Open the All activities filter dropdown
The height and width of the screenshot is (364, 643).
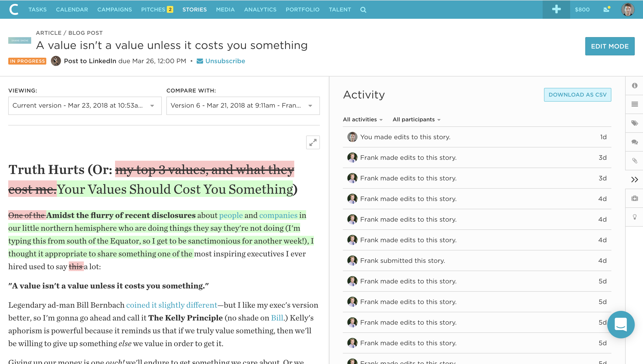coord(363,120)
